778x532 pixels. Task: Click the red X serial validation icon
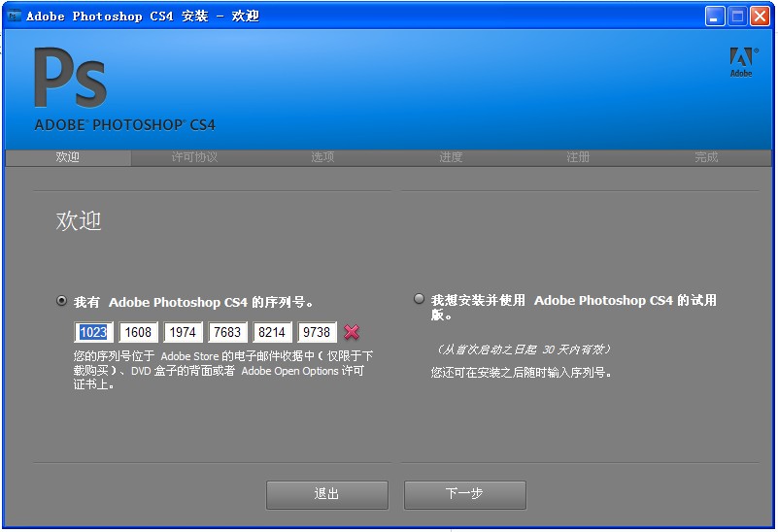(352, 332)
